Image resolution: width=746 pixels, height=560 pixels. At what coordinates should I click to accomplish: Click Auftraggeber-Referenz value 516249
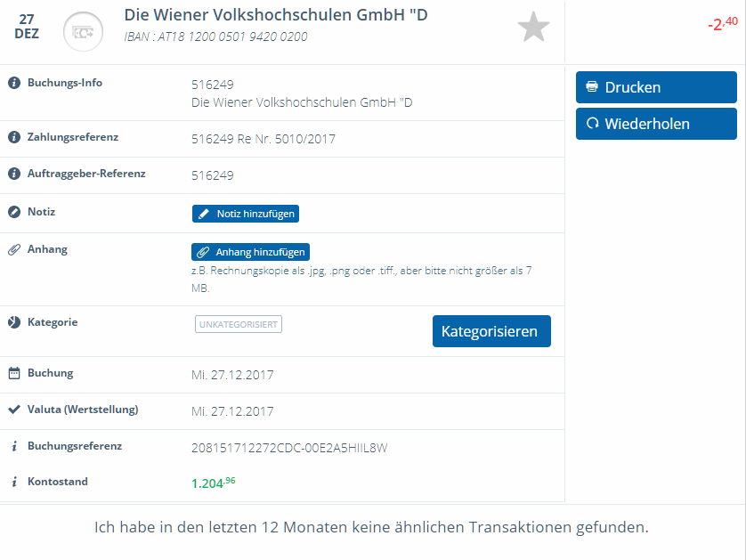tap(212, 175)
